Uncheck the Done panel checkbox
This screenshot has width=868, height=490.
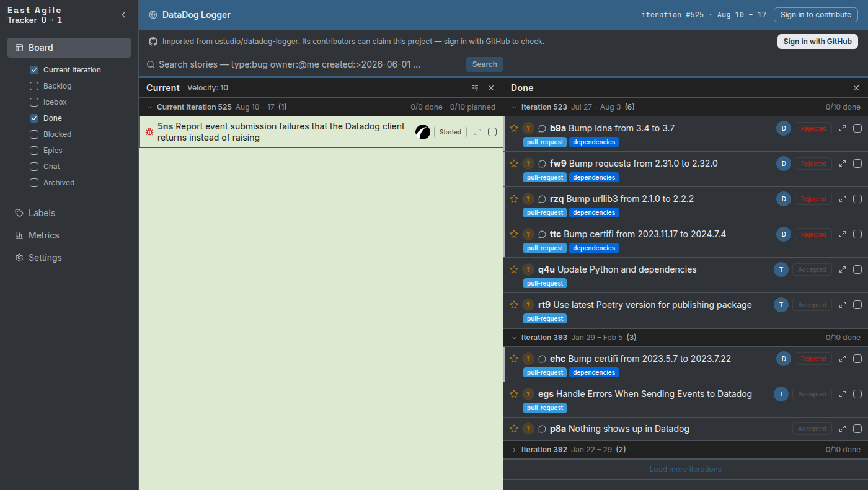coord(34,118)
